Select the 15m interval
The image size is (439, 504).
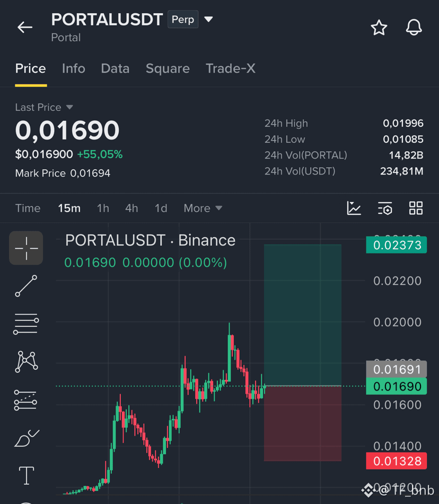point(69,208)
